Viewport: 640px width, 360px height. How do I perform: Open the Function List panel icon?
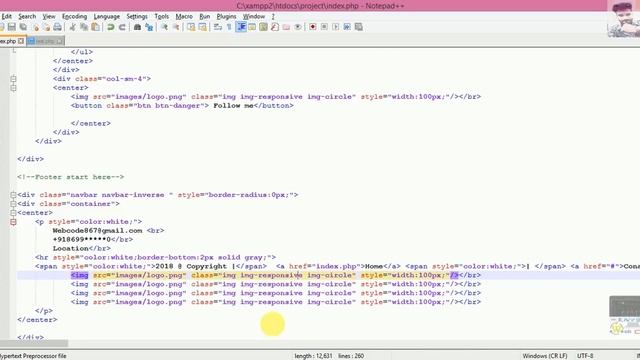[x=275, y=27]
